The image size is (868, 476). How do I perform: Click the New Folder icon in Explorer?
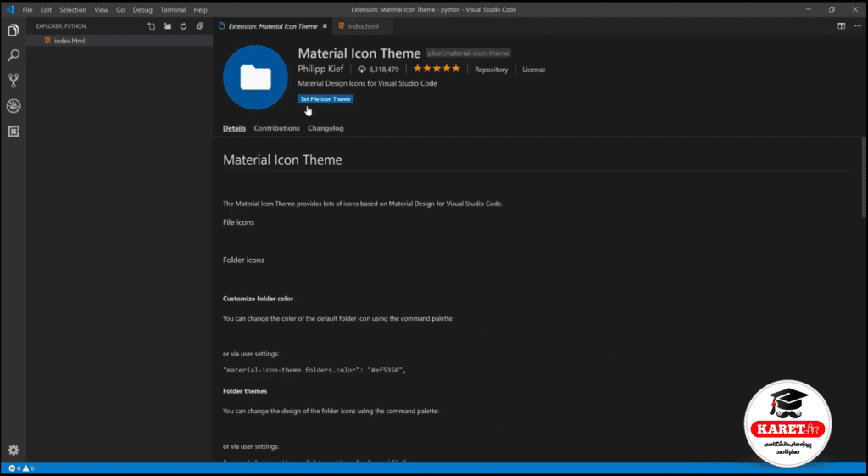[167, 26]
